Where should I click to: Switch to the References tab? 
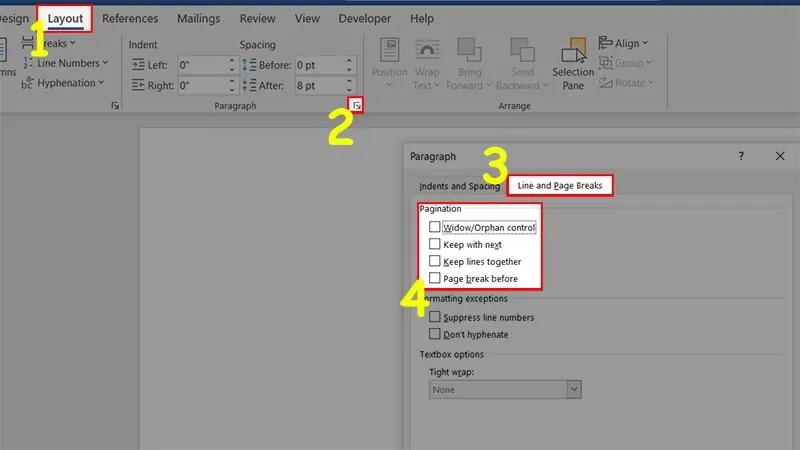[x=130, y=19]
